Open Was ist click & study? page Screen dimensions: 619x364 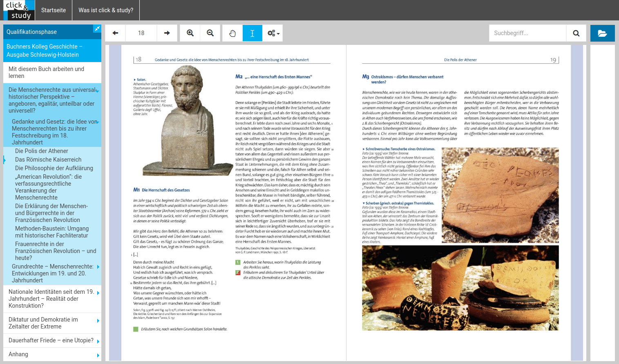tap(106, 10)
